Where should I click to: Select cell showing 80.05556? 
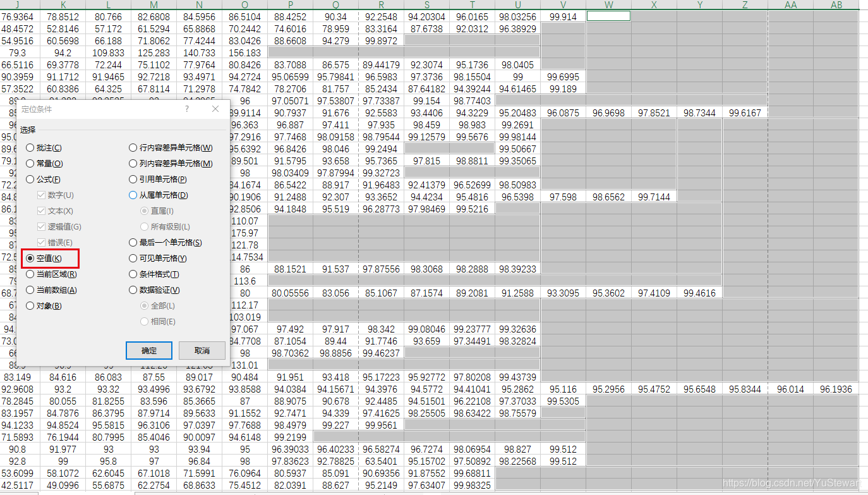[291, 293]
